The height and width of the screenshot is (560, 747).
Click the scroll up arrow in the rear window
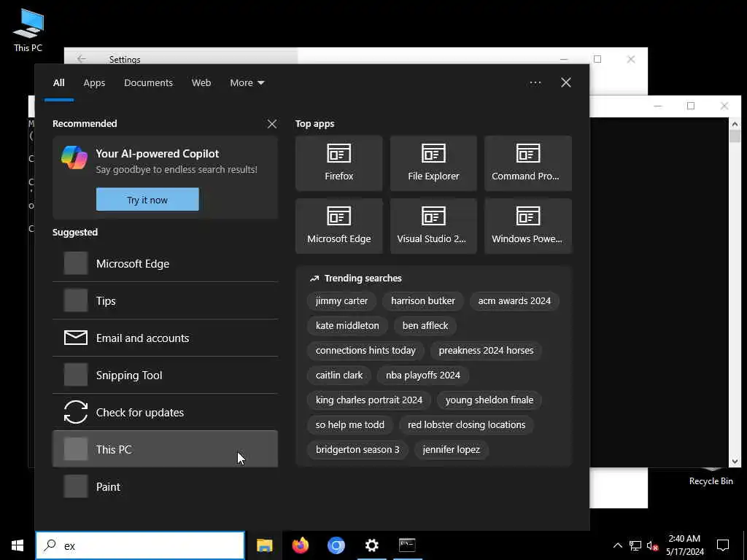click(x=735, y=124)
